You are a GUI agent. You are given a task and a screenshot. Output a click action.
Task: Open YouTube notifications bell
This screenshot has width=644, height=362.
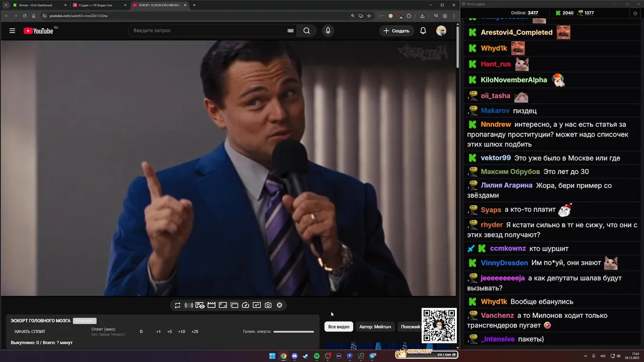(423, 31)
